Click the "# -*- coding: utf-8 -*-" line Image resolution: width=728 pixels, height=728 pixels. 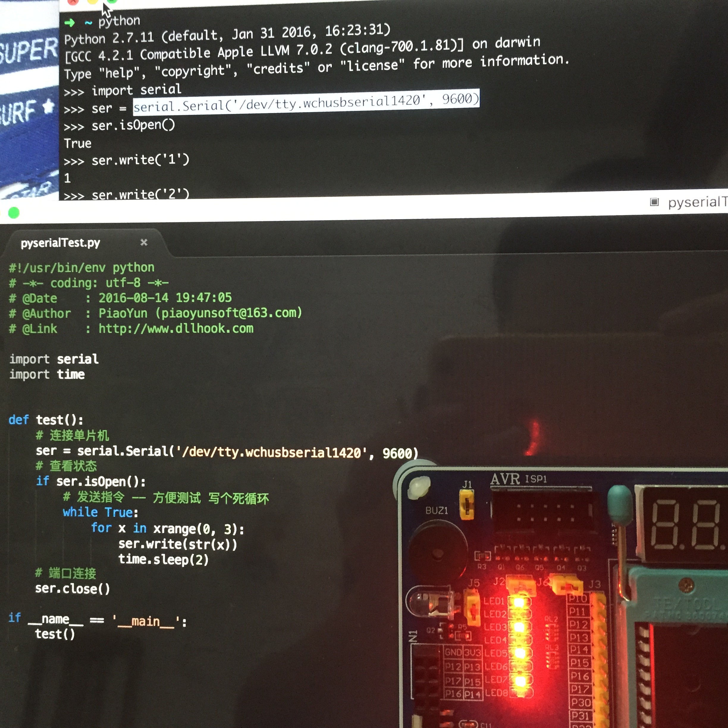click(89, 283)
